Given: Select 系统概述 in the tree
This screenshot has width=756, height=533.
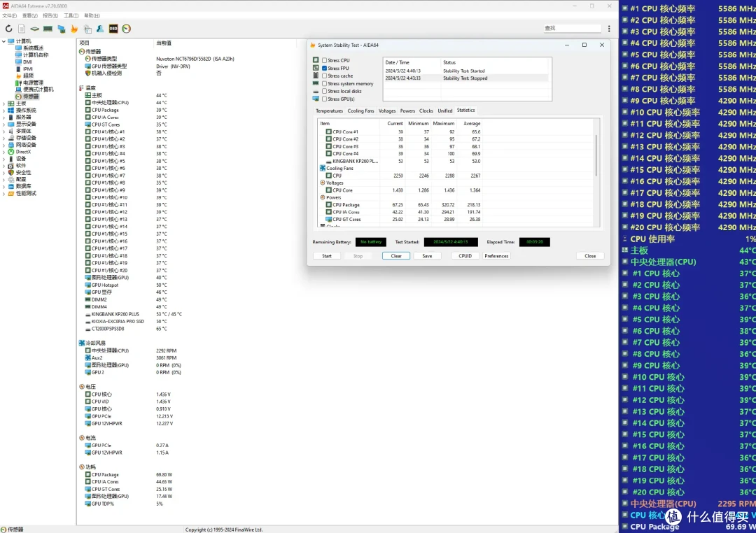Looking at the screenshot, I should (x=33, y=48).
